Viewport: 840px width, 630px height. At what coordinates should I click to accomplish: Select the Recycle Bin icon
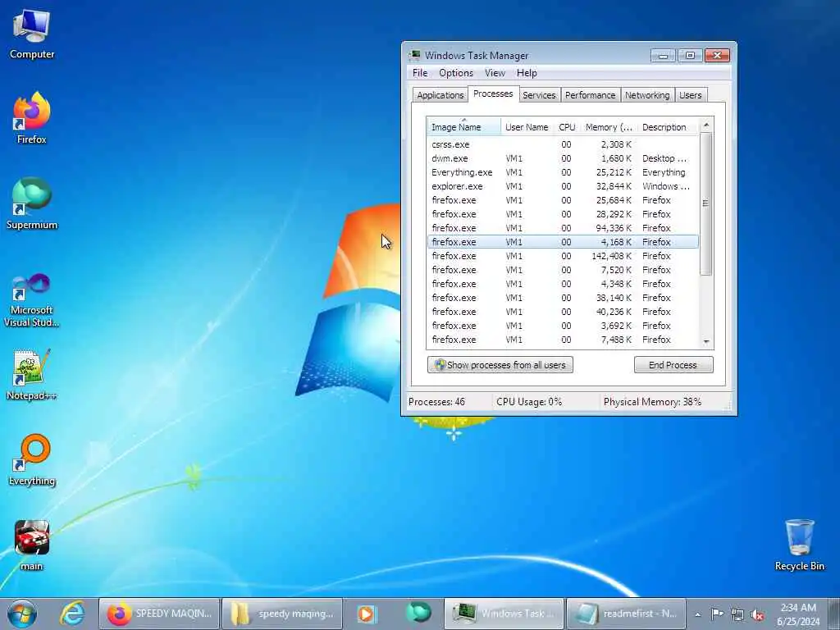pos(799,545)
